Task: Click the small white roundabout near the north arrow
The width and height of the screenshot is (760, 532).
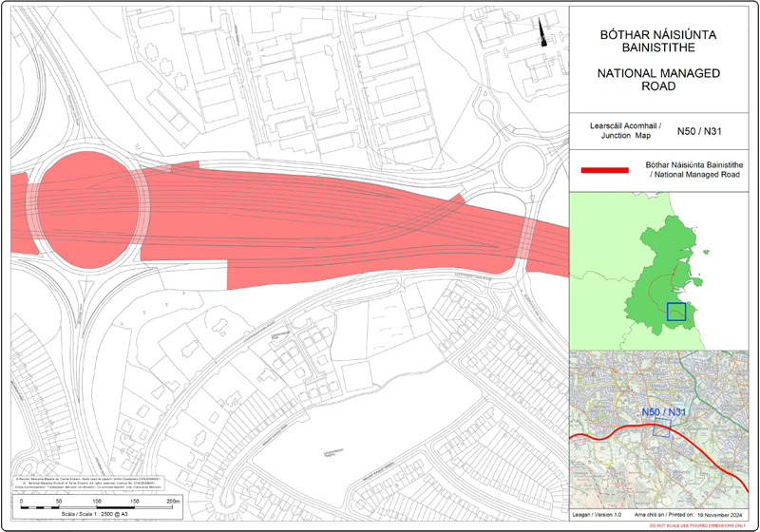Action: pyautogui.click(x=523, y=167)
